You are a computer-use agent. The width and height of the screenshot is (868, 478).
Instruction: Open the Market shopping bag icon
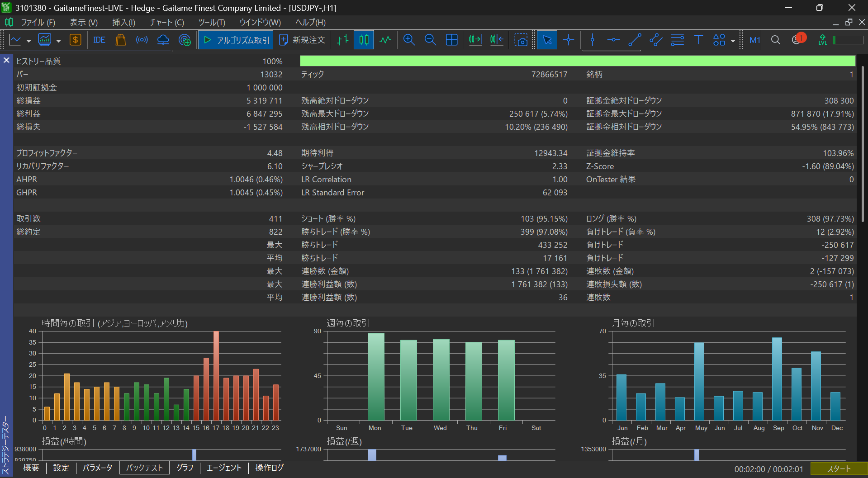[120, 40]
